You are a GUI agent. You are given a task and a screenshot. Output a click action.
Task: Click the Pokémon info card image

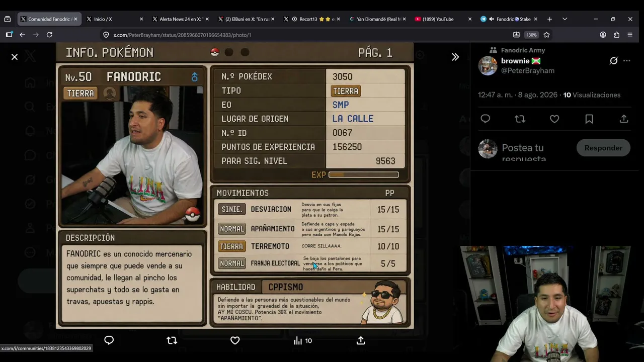pos(235,186)
